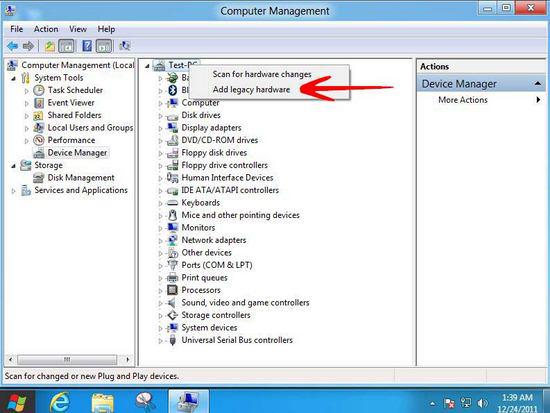Open File Explorer from the taskbar
This screenshot has width=550, height=413.
pos(102,402)
